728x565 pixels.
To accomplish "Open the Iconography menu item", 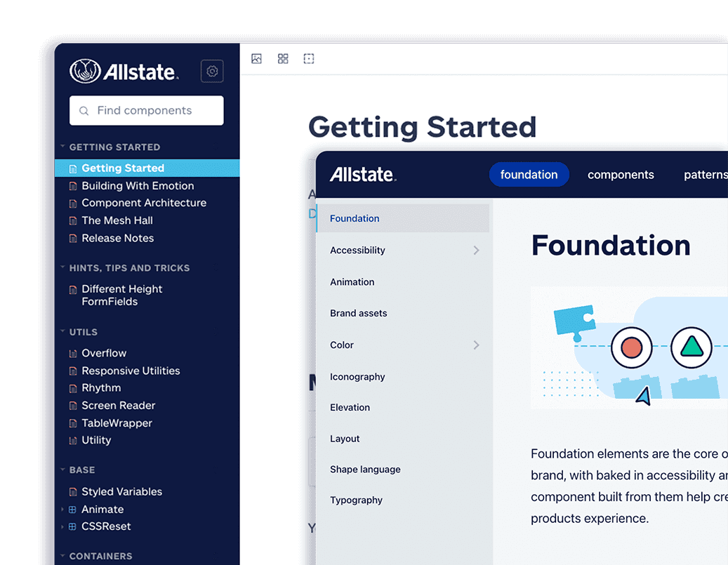I will pyautogui.click(x=357, y=376).
